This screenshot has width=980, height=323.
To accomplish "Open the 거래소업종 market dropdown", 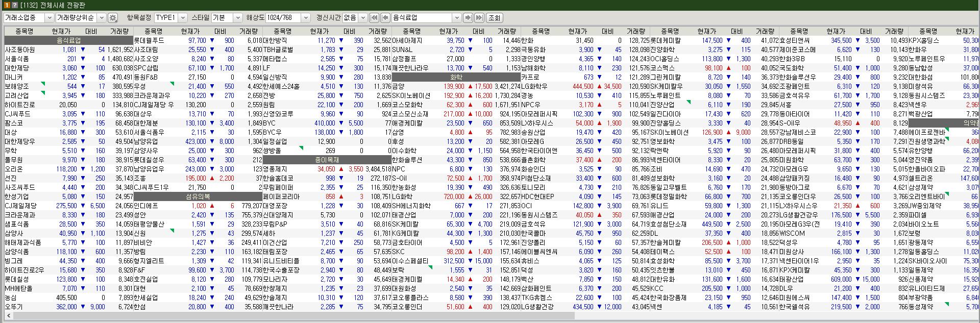I will (29, 18).
